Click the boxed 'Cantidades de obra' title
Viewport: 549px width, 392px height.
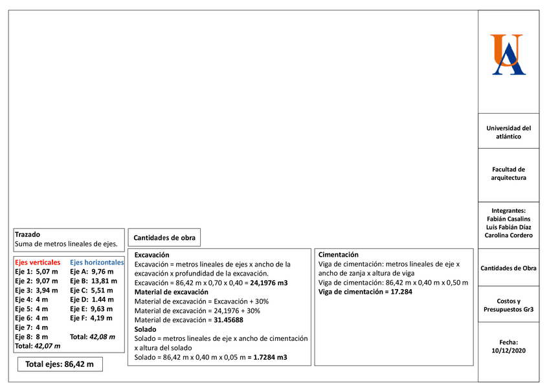(x=164, y=238)
